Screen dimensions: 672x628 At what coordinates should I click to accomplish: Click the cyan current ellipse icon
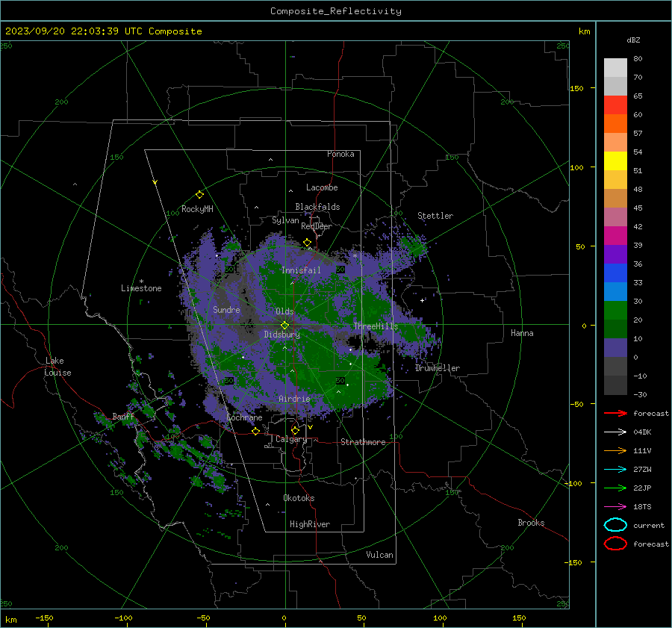pyautogui.click(x=615, y=525)
